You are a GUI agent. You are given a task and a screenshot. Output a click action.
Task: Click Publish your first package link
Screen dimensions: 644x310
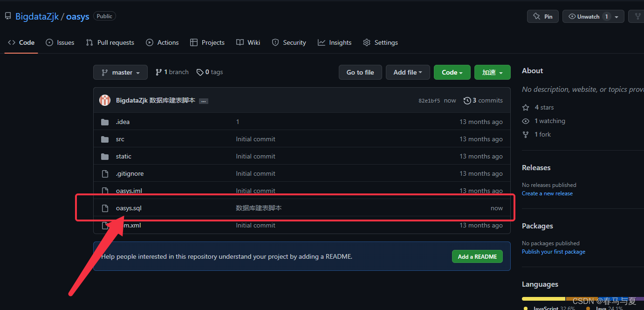554,252
